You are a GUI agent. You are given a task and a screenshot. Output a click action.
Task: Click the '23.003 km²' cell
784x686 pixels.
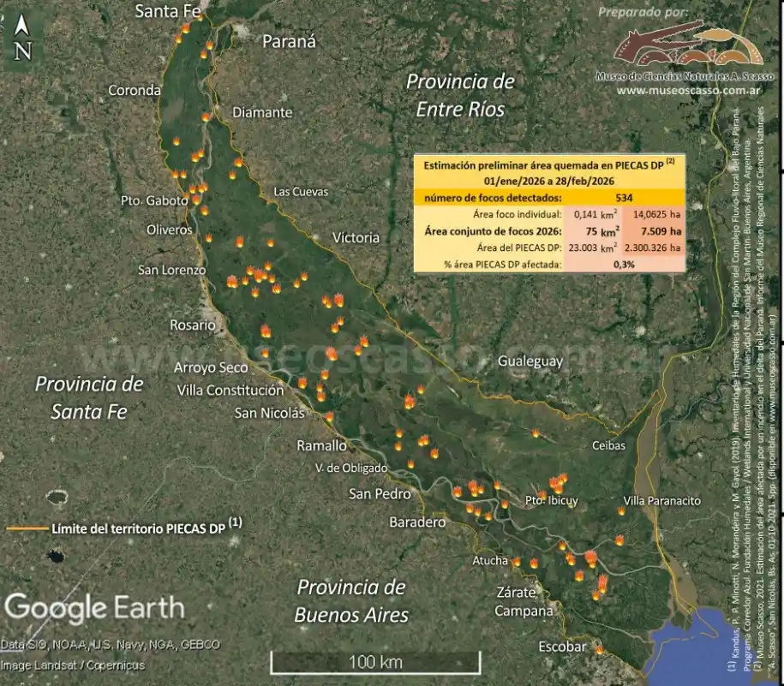click(593, 248)
